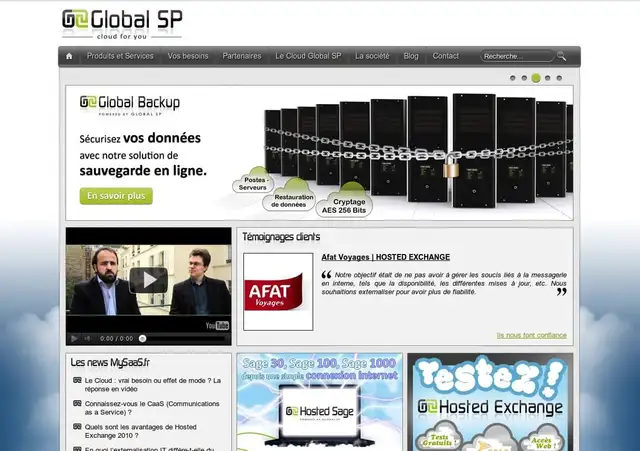Select the second slideshow dot
The width and height of the screenshot is (640, 451).
[x=524, y=78]
